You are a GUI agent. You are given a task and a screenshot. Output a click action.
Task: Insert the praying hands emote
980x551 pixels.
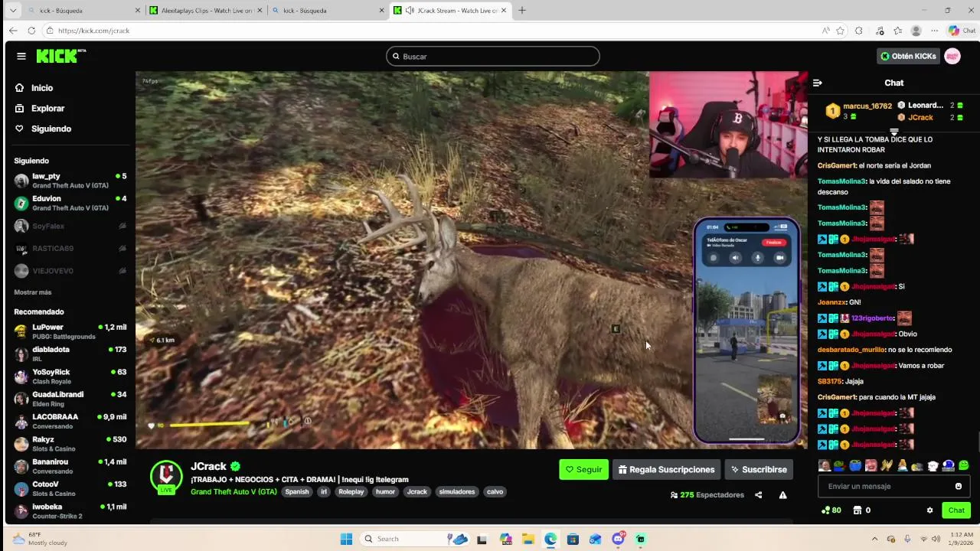click(x=887, y=465)
